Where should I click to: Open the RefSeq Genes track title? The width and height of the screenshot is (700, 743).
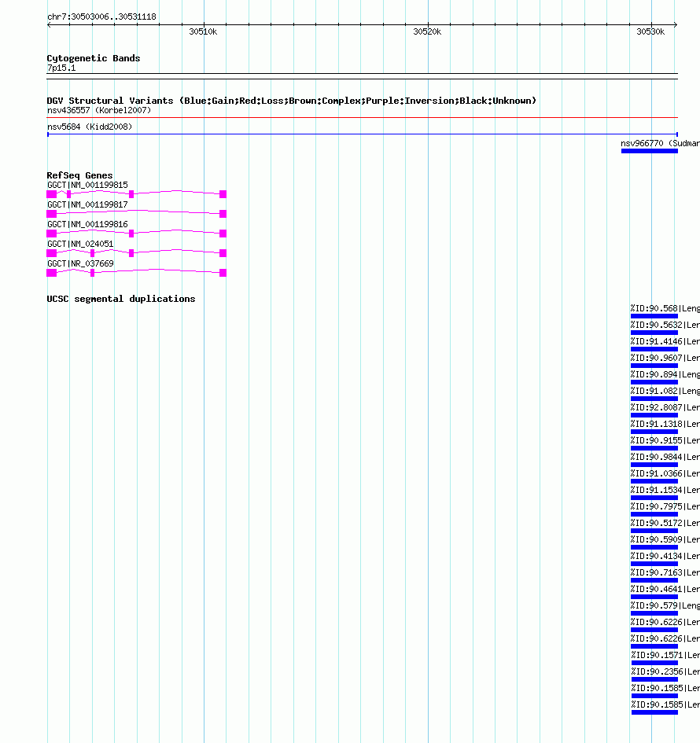coord(79,175)
